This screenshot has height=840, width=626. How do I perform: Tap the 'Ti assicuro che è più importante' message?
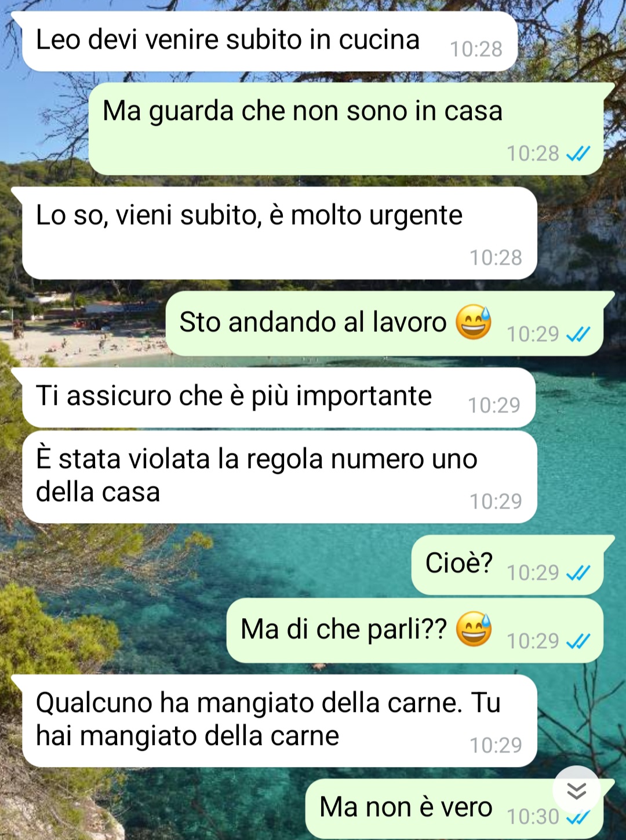(x=279, y=397)
